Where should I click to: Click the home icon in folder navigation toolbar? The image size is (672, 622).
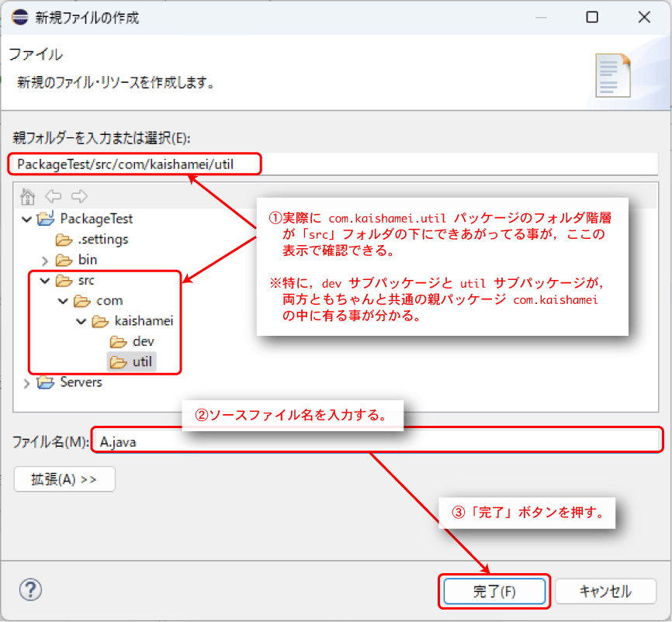(x=27, y=197)
